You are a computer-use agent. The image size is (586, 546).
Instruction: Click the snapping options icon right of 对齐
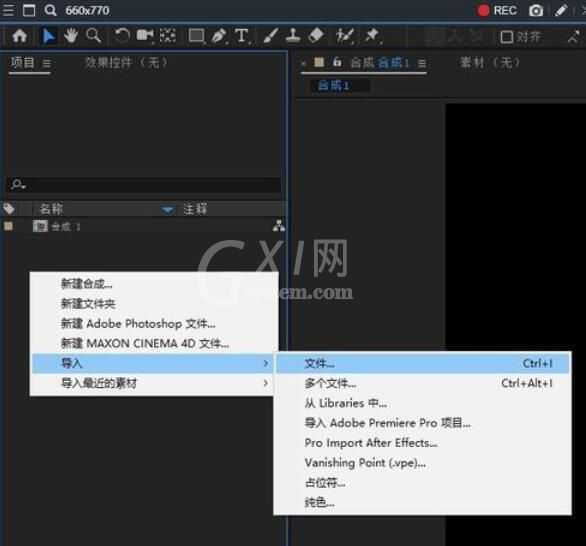coord(573,37)
